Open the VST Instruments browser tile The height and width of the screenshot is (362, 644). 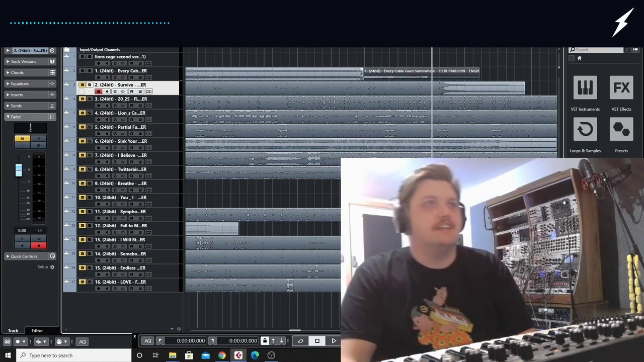[x=585, y=88]
